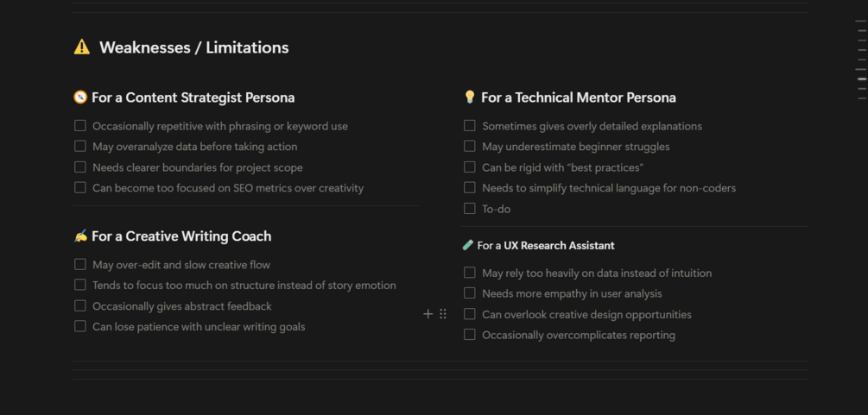This screenshot has width=868, height=415.
Task: Tick the empty "To-do" checkbox
Action: click(x=470, y=209)
